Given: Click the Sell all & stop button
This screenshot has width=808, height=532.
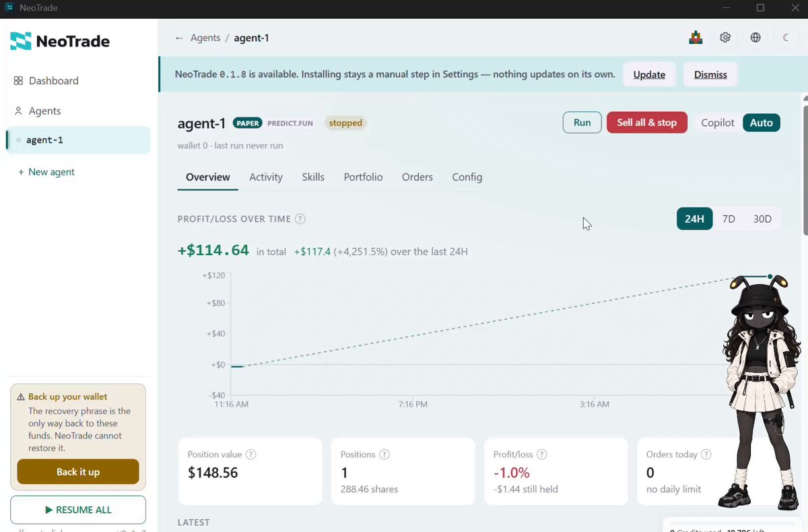Looking at the screenshot, I should (x=647, y=123).
